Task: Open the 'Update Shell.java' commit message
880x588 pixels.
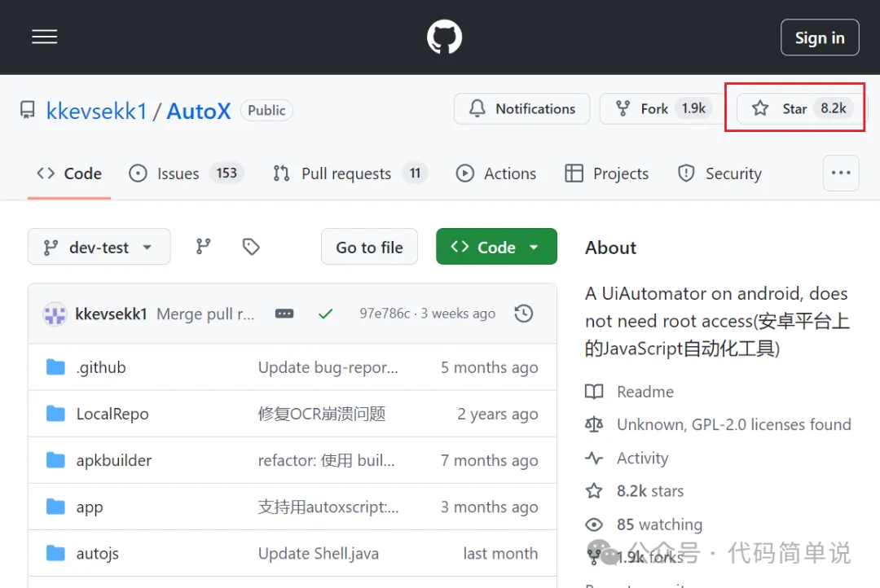Action: click(319, 553)
